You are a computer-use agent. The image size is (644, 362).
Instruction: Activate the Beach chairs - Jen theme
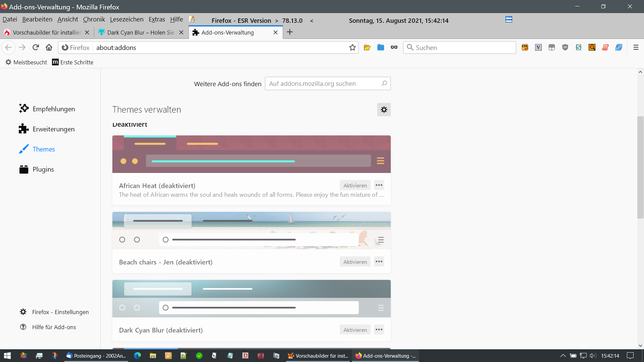[x=355, y=262]
